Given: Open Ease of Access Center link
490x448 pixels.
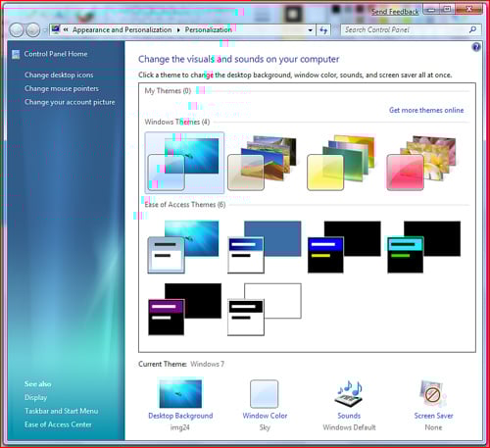Looking at the screenshot, I should [58, 424].
